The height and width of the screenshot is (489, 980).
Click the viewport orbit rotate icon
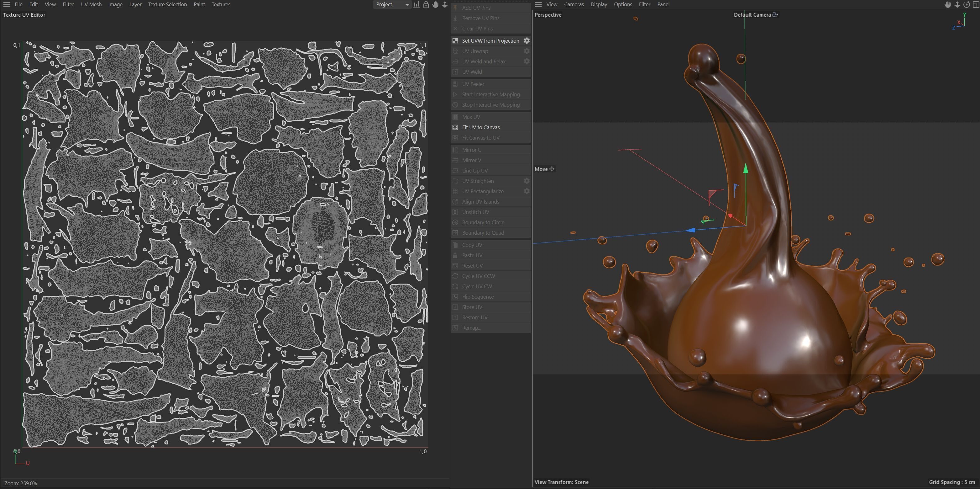point(966,5)
